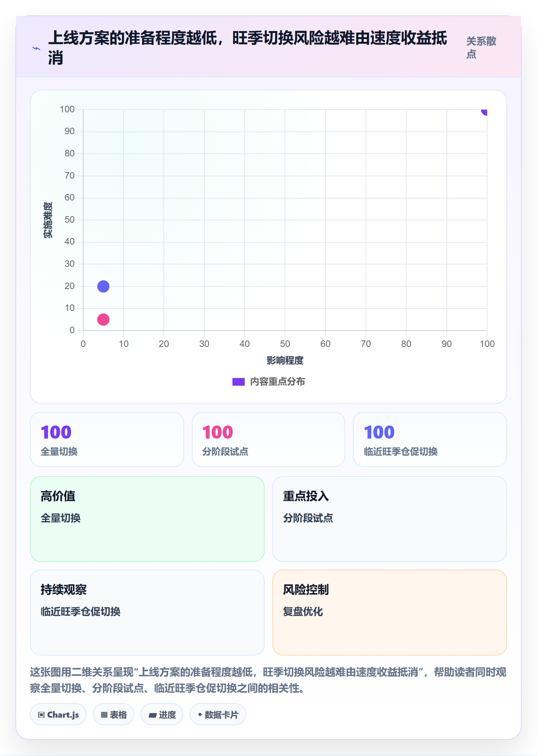Screen dimensions: 537x756
Task: Select the 高价值 quadrant card
Action: (x=147, y=519)
